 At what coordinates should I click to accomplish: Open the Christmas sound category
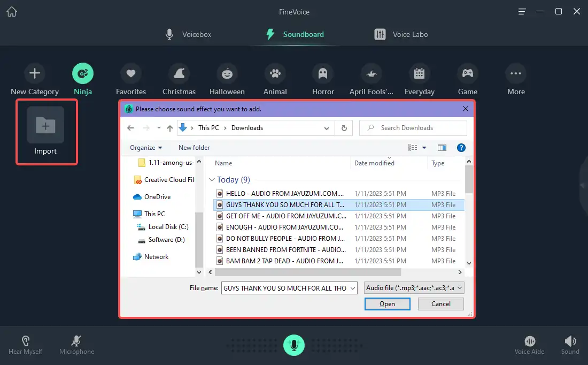179,80
